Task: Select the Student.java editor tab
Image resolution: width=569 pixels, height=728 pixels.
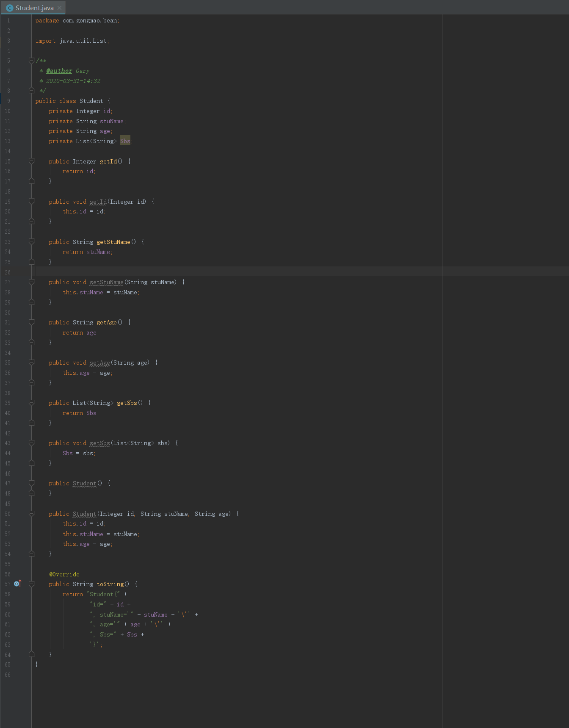Action: pyautogui.click(x=33, y=8)
